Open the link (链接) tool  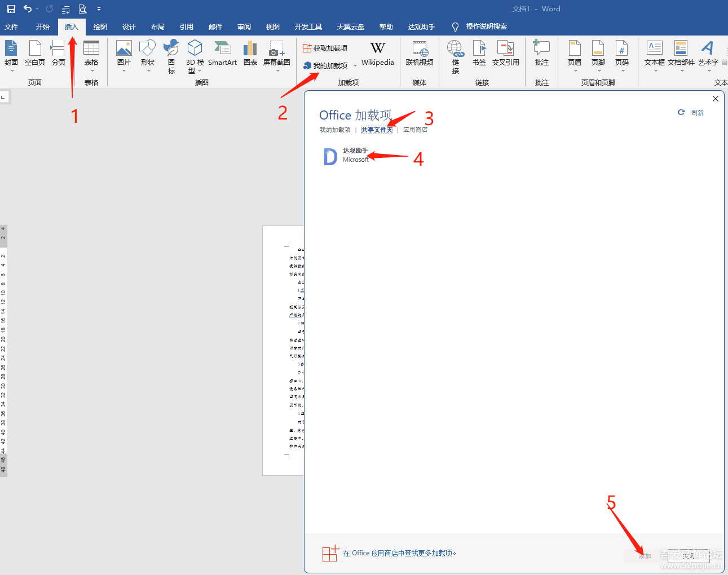tap(456, 56)
